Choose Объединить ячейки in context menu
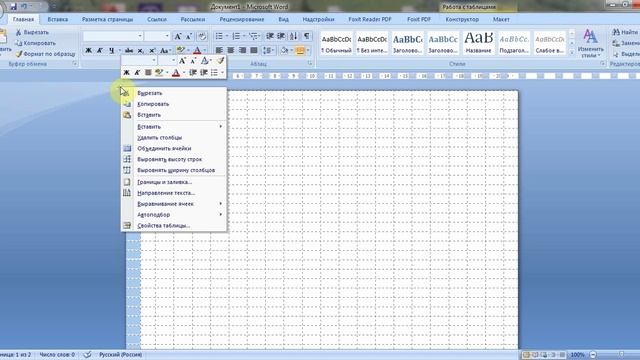640x360 pixels. (x=174, y=149)
